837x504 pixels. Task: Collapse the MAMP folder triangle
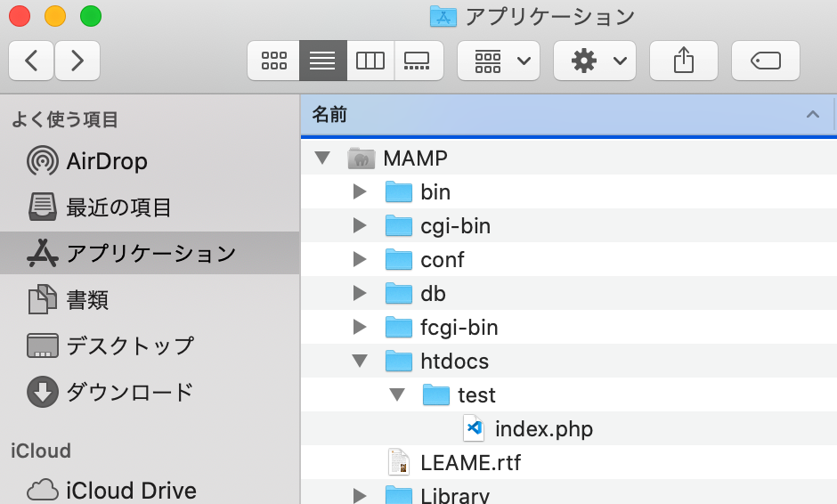[x=322, y=159]
